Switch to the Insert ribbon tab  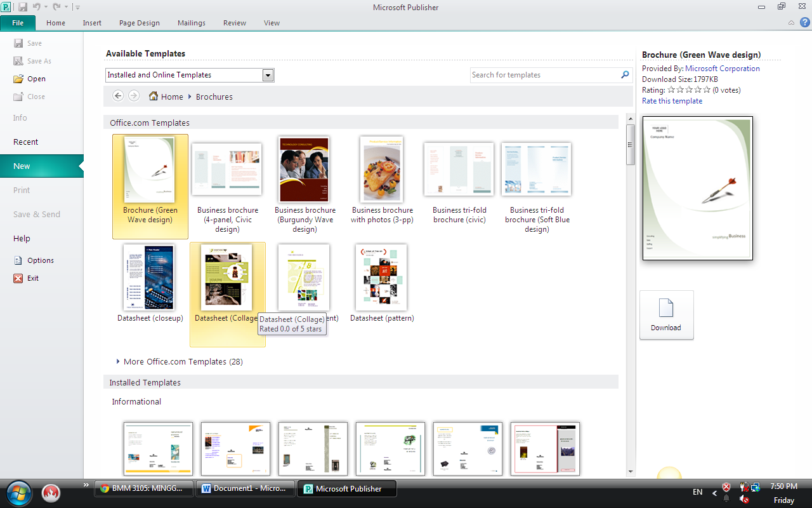pyautogui.click(x=92, y=23)
